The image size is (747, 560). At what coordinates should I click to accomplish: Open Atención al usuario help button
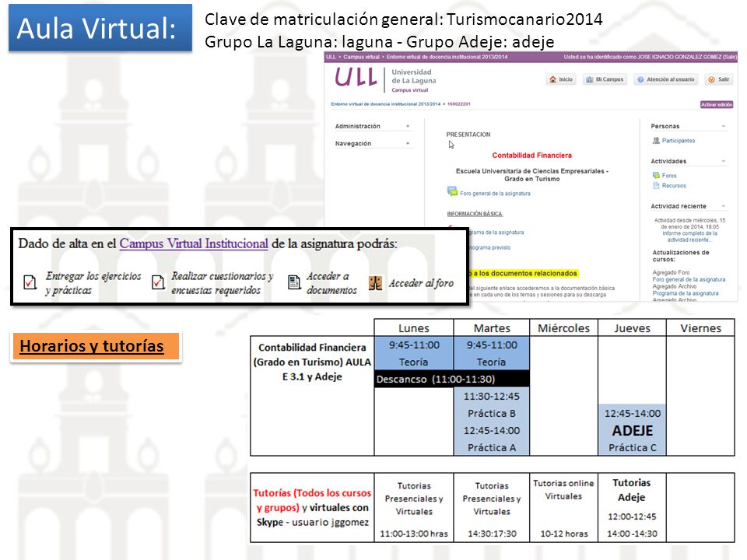tap(666, 79)
